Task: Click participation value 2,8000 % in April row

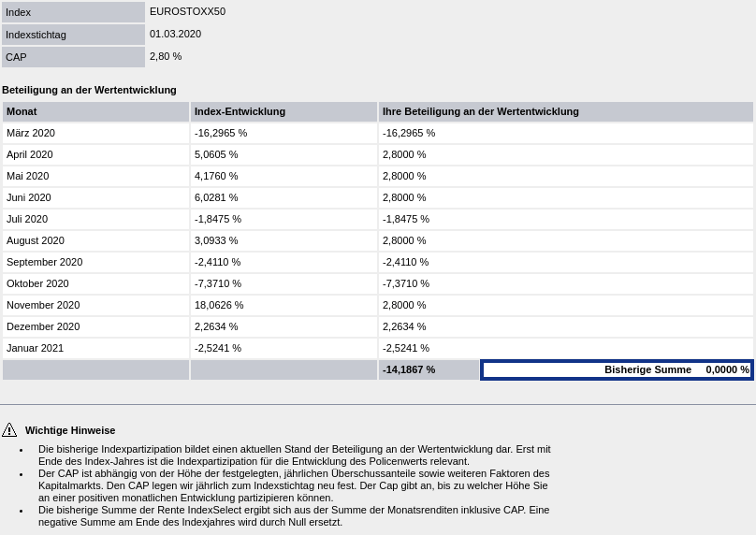Action: [x=404, y=154]
